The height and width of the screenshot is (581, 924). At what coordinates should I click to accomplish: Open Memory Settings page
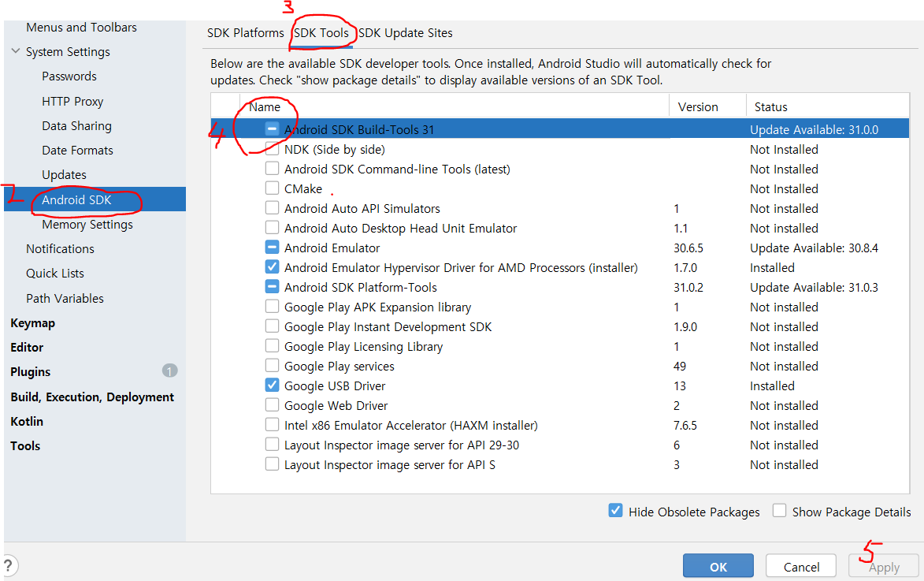[x=87, y=224]
